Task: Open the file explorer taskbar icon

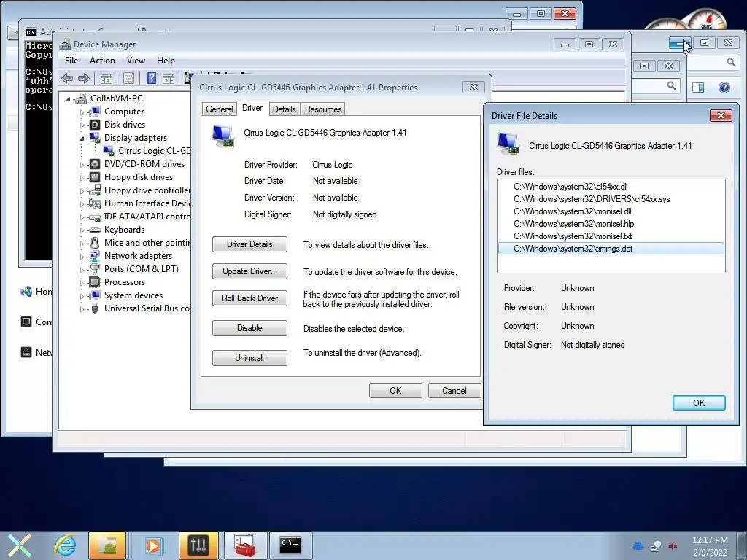Action: [107, 545]
